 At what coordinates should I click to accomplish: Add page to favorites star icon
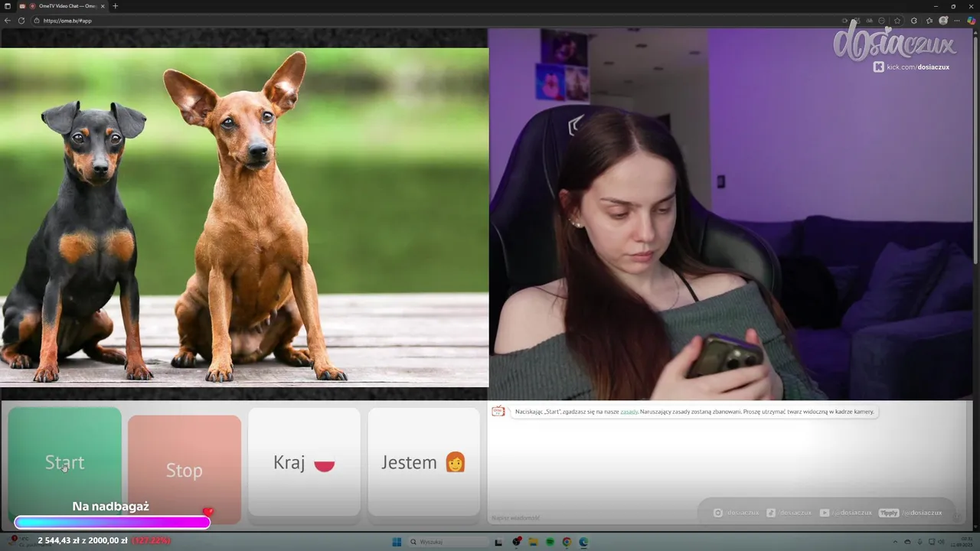897,21
